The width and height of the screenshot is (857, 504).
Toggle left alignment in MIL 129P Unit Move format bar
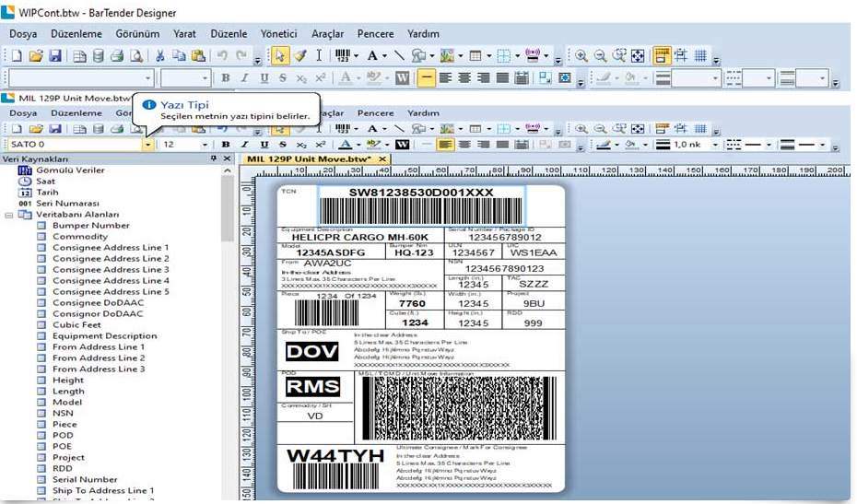coord(445,145)
